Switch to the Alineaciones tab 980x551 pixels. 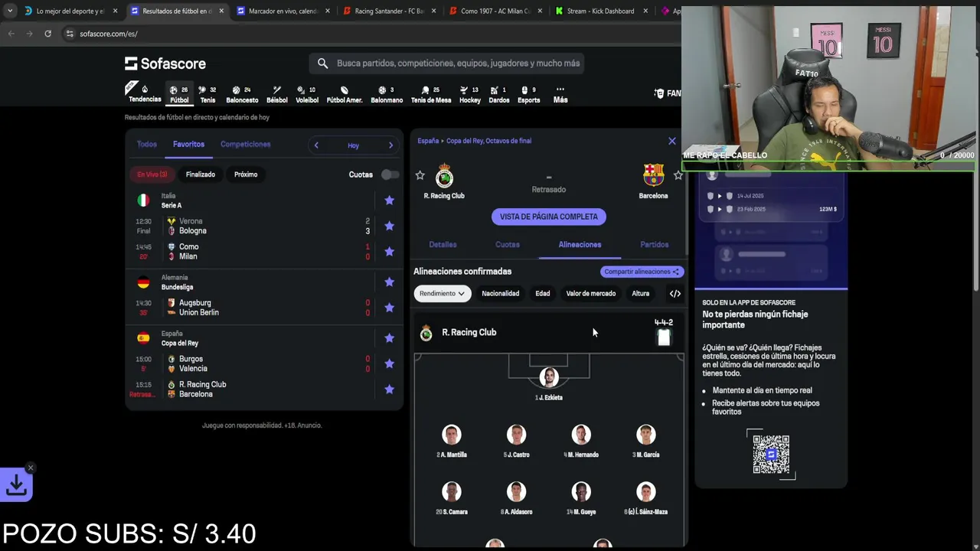click(580, 245)
